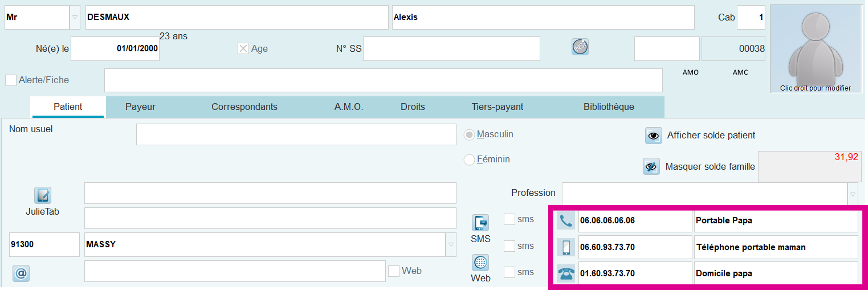Click first address line field
The height and width of the screenshot is (290, 868).
point(270,193)
